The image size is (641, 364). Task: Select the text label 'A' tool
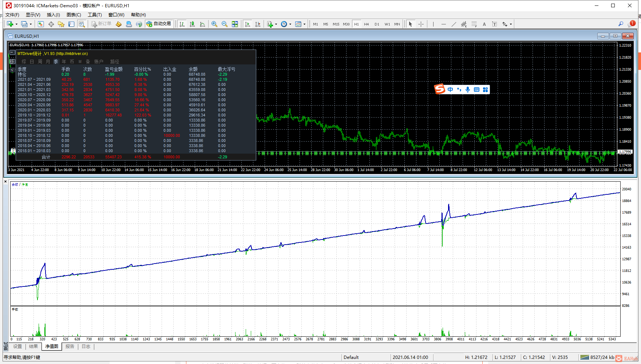(484, 24)
